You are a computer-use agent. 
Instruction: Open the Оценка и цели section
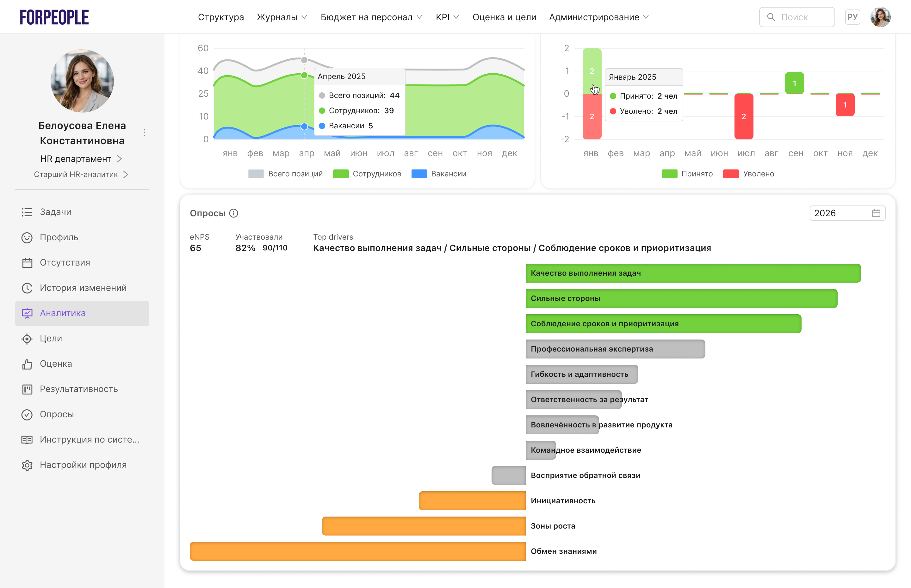click(x=504, y=17)
